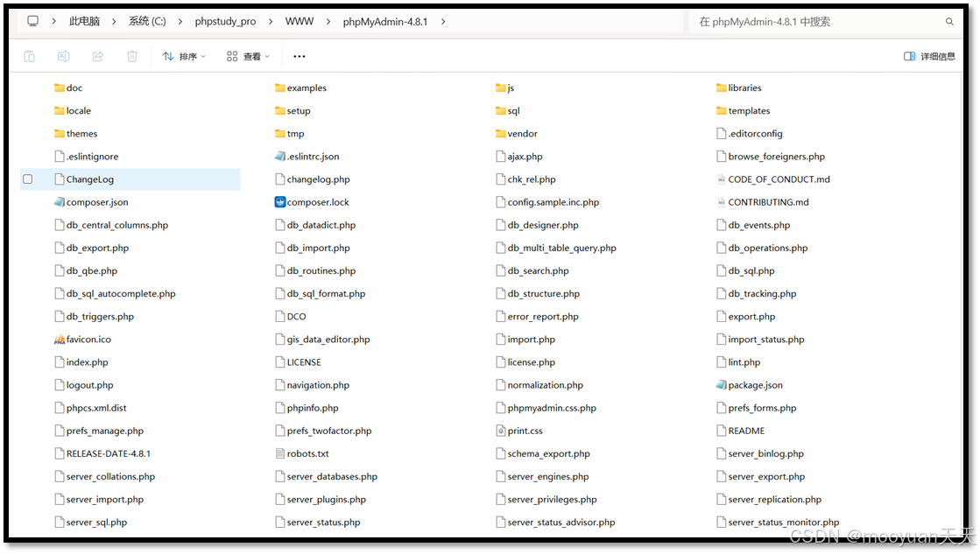Expand chevron after phpMyAdmin-4.8.1 breadcrumb
980x554 pixels.
(443, 21)
